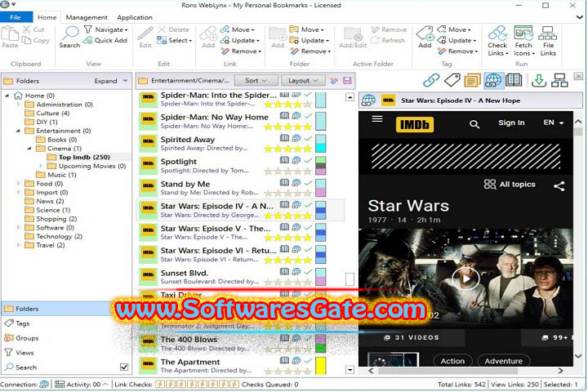Click the color swatch on The 400 Blows row

[x=321, y=343]
